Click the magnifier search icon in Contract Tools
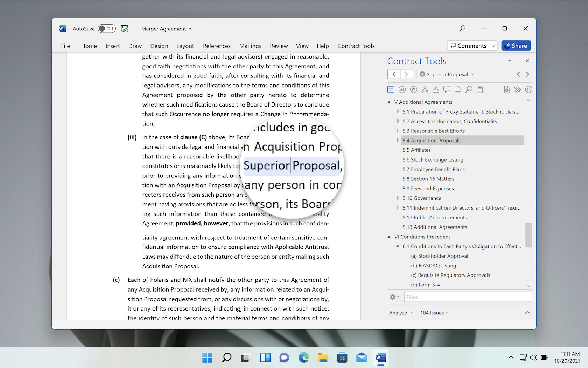Image resolution: width=588 pixels, height=368 pixels. [469, 89]
